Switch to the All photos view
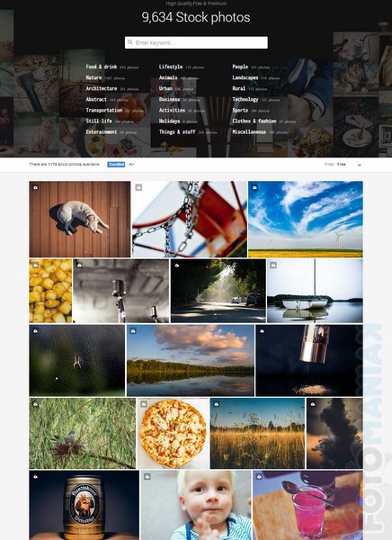The height and width of the screenshot is (540, 392). pos(131,165)
